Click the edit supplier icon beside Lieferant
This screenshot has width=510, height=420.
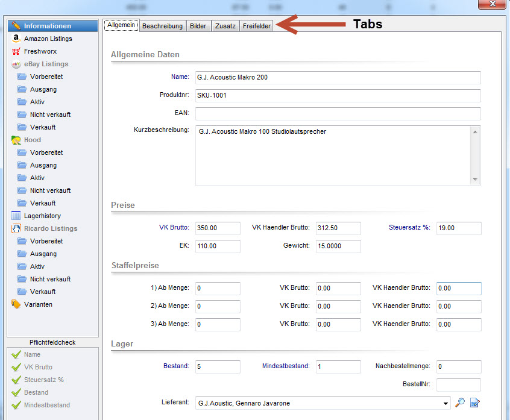(x=475, y=403)
